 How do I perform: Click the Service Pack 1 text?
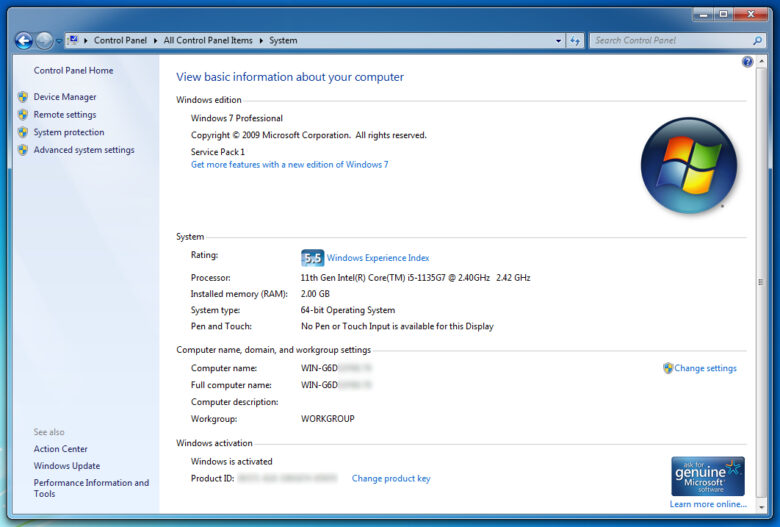click(217, 152)
